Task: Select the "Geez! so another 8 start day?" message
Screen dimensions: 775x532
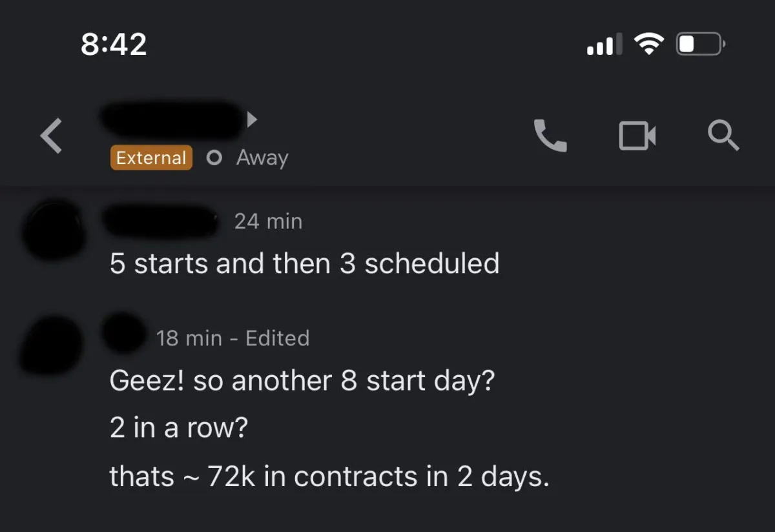Action: click(x=302, y=380)
